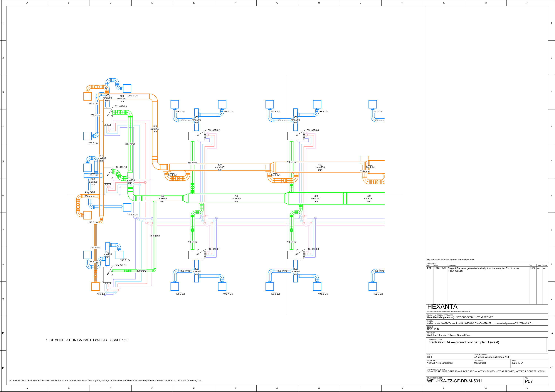Click the 'Do not scale' note
This screenshot has width=555, height=392.
[451, 260]
